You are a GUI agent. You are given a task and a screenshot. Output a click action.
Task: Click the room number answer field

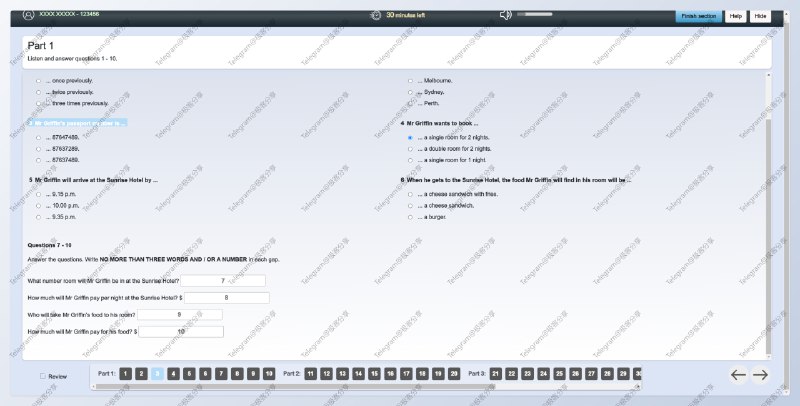coord(223,281)
